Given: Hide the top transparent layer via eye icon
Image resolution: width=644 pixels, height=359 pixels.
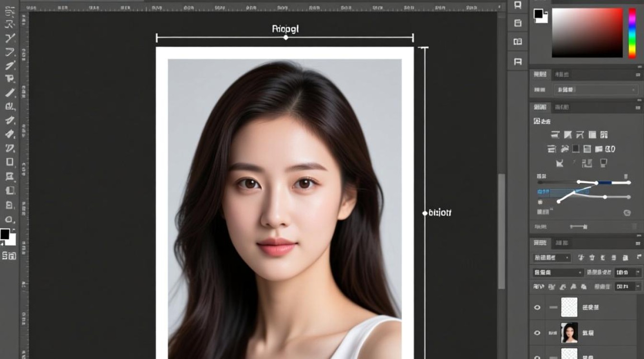Looking at the screenshot, I should (x=537, y=307).
